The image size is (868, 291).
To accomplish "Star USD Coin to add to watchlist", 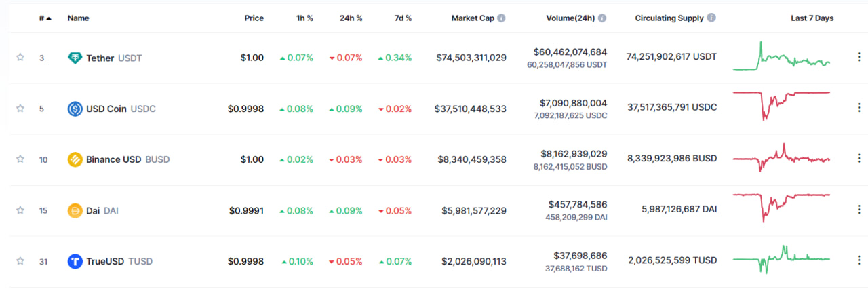I will (20, 109).
